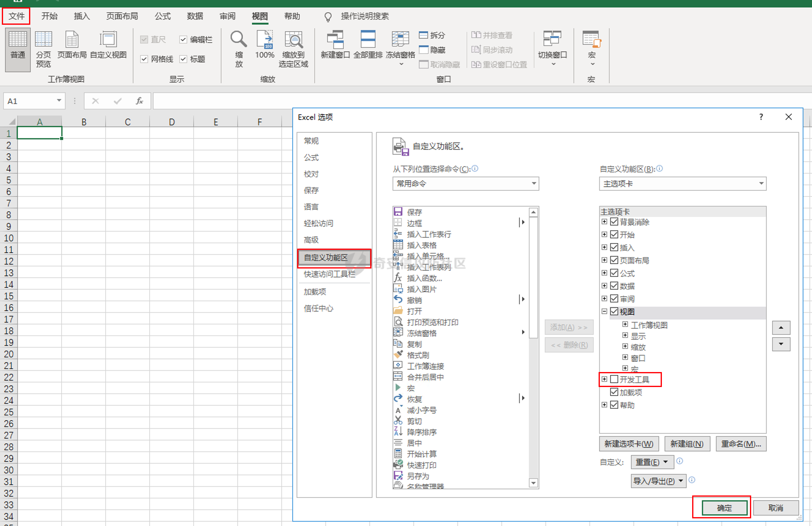Click the New Group (新建组) button
The height and width of the screenshot is (526, 812).
click(687, 444)
